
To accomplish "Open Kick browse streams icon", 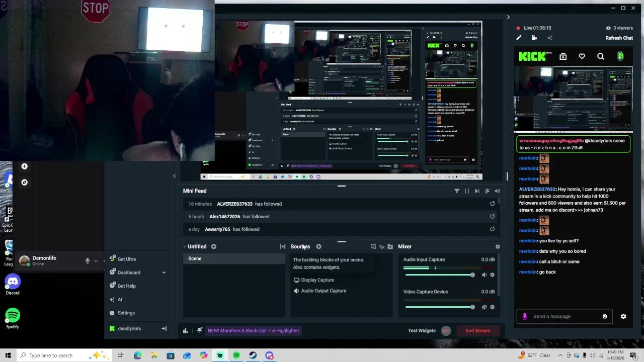I will point(563,57).
